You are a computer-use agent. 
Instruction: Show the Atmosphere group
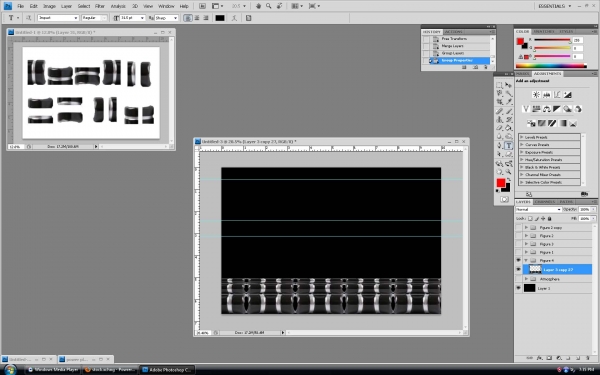[x=518, y=279]
